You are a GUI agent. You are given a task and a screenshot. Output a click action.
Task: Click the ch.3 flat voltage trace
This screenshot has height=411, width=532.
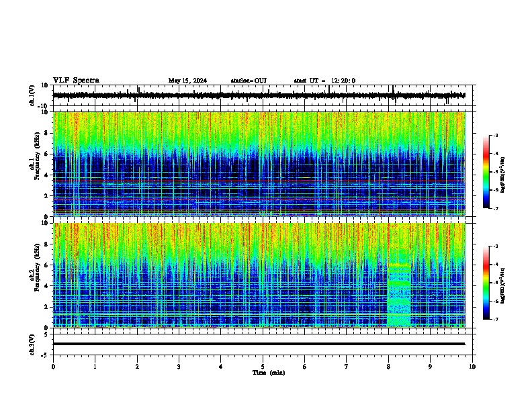coord(259,344)
